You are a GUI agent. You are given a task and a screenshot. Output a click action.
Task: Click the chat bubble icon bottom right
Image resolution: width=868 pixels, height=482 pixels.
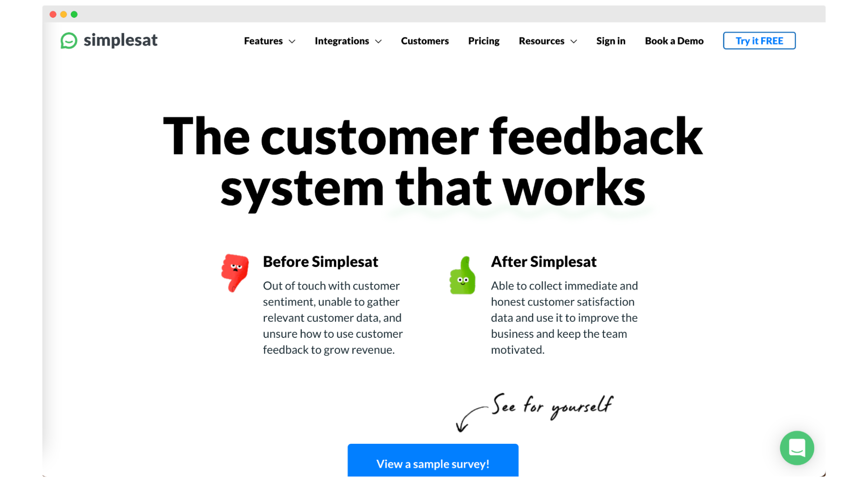tap(796, 448)
